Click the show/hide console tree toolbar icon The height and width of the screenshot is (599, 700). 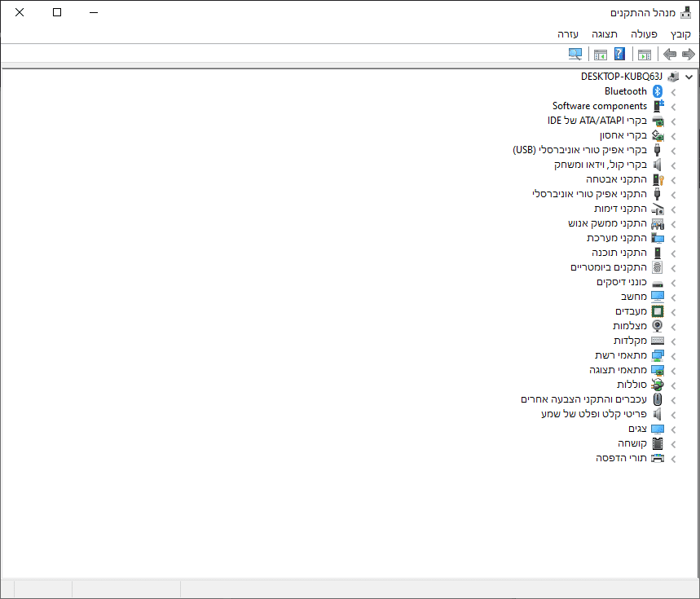(x=645, y=55)
